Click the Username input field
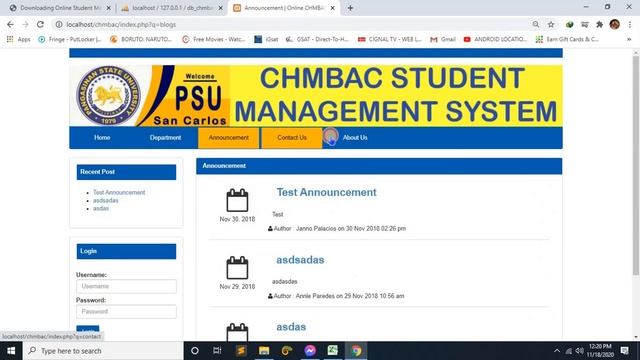This screenshot has width=640, height=360. pyautogui.click(x=126, y=286)
